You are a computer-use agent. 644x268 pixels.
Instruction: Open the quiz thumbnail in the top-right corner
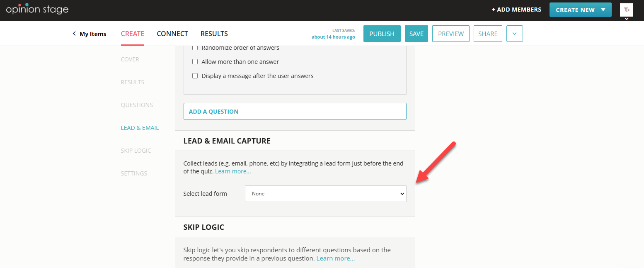pyautogui.click(x=626, y=9)
